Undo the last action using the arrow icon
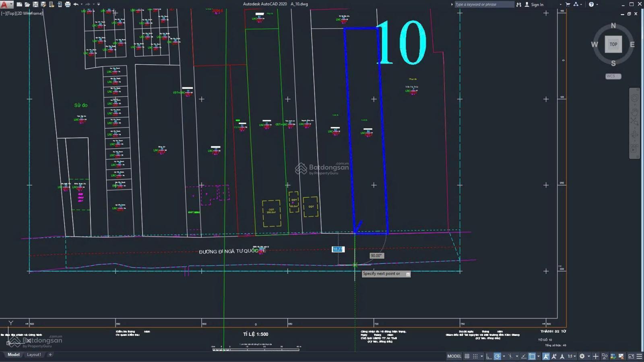This screenshot has height=362, width=644. pos(76,4)
